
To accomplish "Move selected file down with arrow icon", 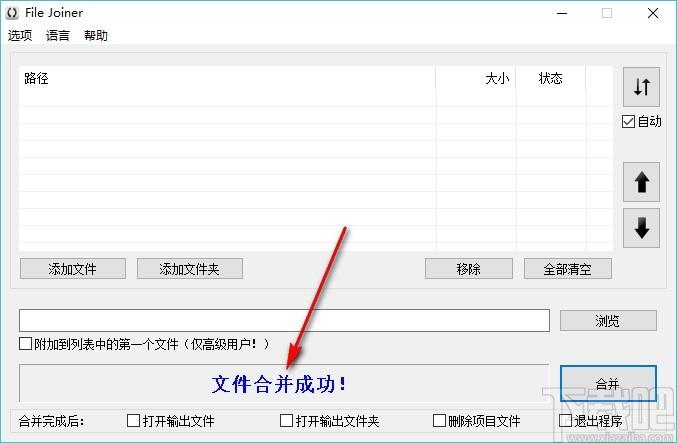I will (641, 229).
